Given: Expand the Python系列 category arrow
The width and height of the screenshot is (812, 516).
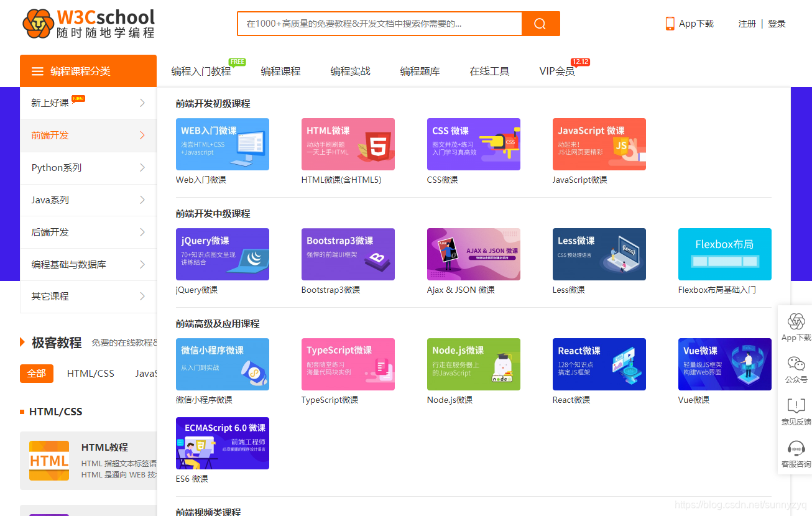Looking at the screenshot, I should [142, 168].
